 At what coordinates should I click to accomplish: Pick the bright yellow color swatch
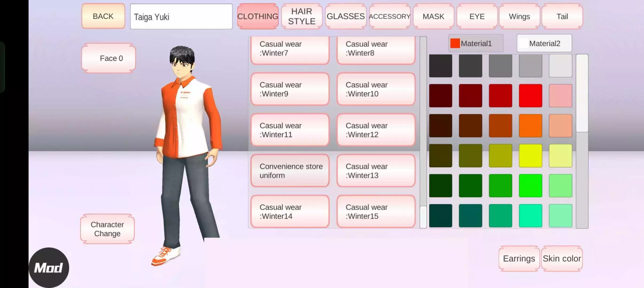coord(530,155)
